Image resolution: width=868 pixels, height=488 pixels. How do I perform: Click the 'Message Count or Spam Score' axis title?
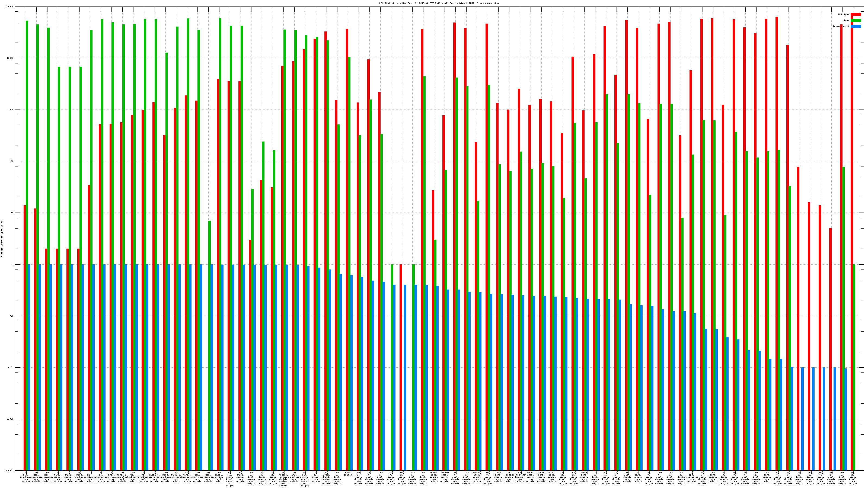[2, 239]
